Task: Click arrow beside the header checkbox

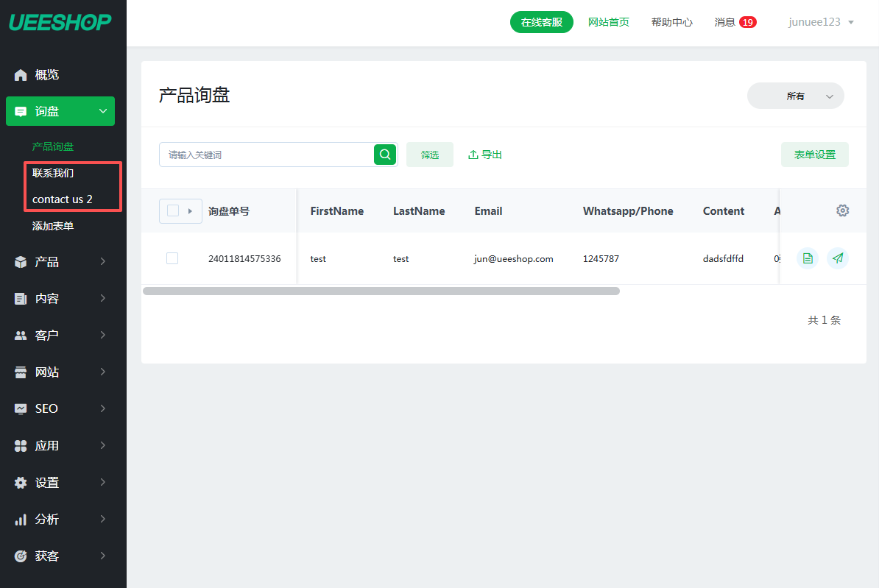Action: click(191, 211)
